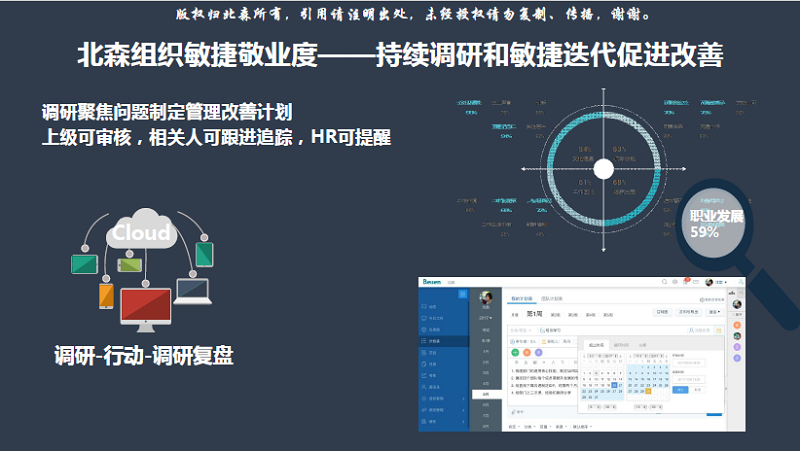This screenshot has width=800, height=451.
Task: Switch to the 团队计划表 tab
Action: [x=552, y=298]
